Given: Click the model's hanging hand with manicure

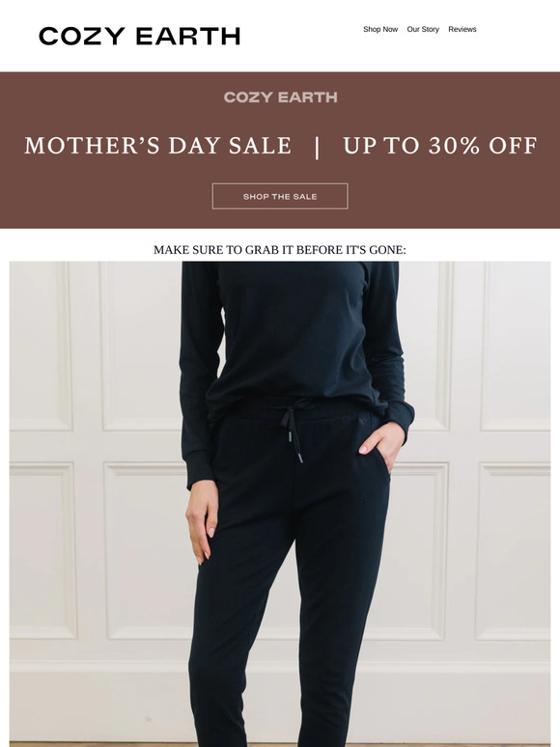Looking at the screenshot, I should click(x=202, y=520).
